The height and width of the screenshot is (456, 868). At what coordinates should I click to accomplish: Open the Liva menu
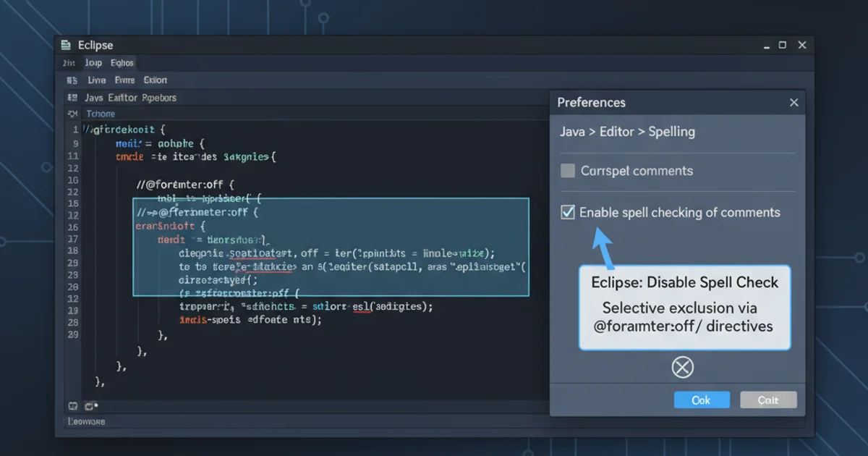click(x=97, y=80)
